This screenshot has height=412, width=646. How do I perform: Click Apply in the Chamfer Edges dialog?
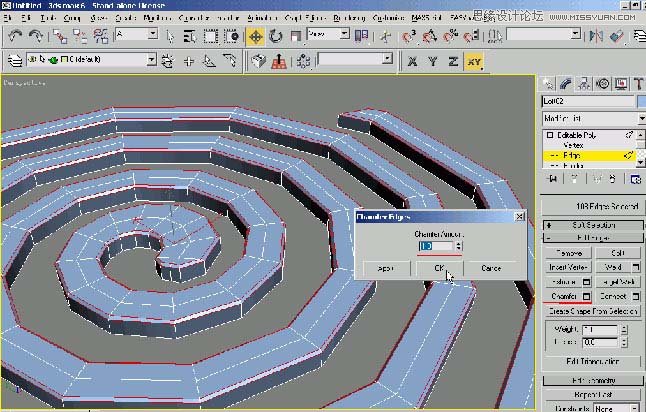point(386,268)
